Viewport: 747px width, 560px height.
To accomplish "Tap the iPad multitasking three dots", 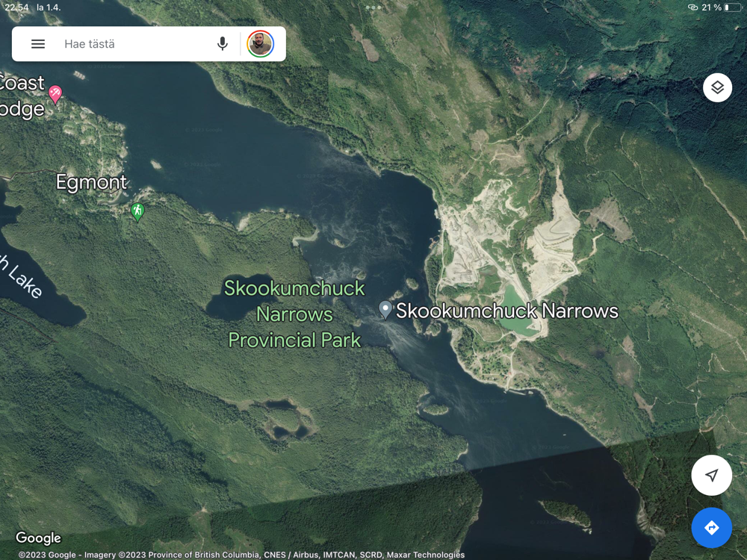I will coord(373,7).
